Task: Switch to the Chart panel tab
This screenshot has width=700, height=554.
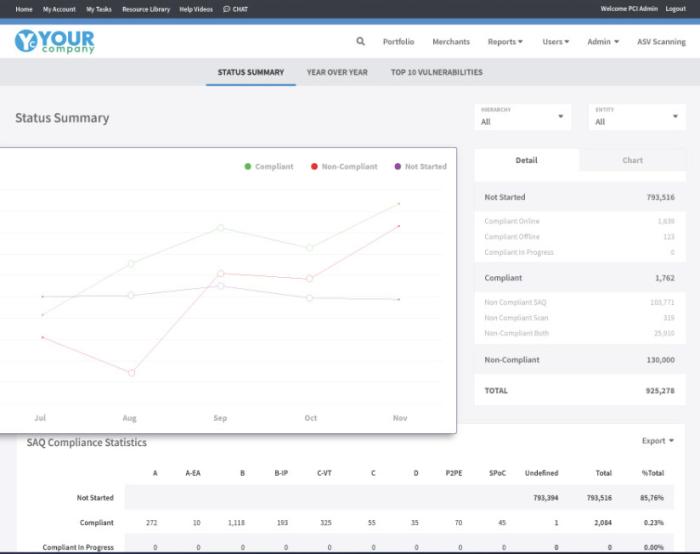Action: click(x=632, y=160)
